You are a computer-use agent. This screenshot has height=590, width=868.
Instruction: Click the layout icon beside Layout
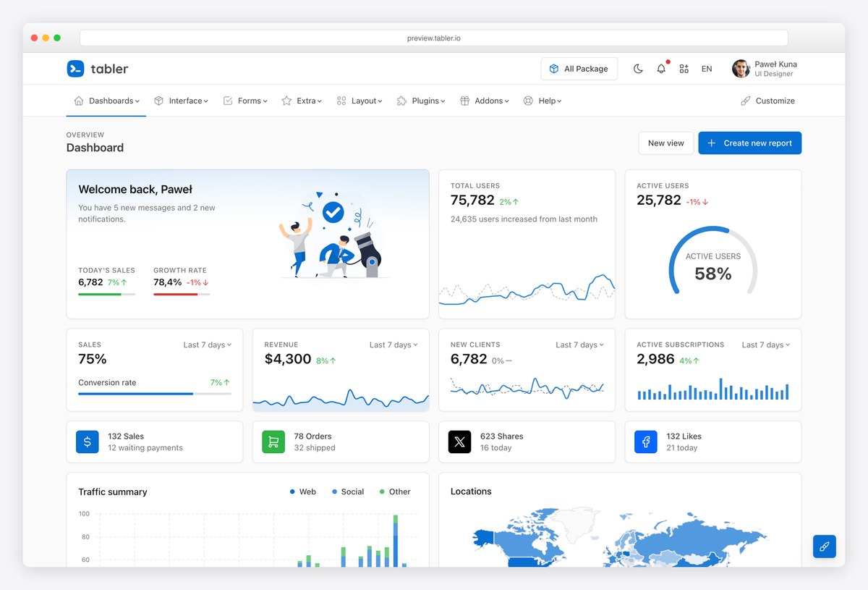341,101
